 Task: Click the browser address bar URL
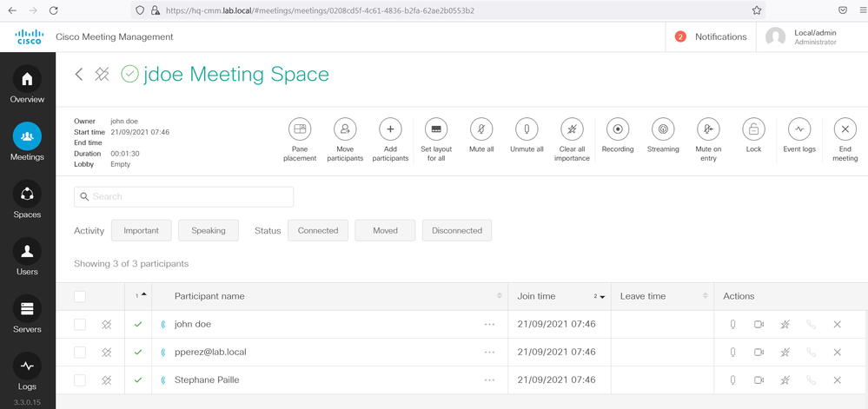pos(320,10)
